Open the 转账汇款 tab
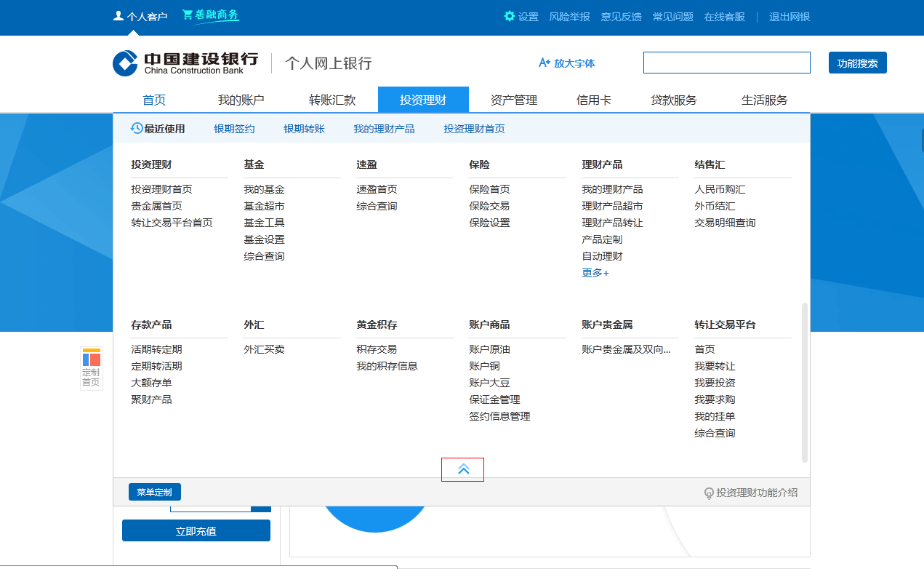Image resolution: width=924 pixels, height=569 pixels. (x=332, y=100)
